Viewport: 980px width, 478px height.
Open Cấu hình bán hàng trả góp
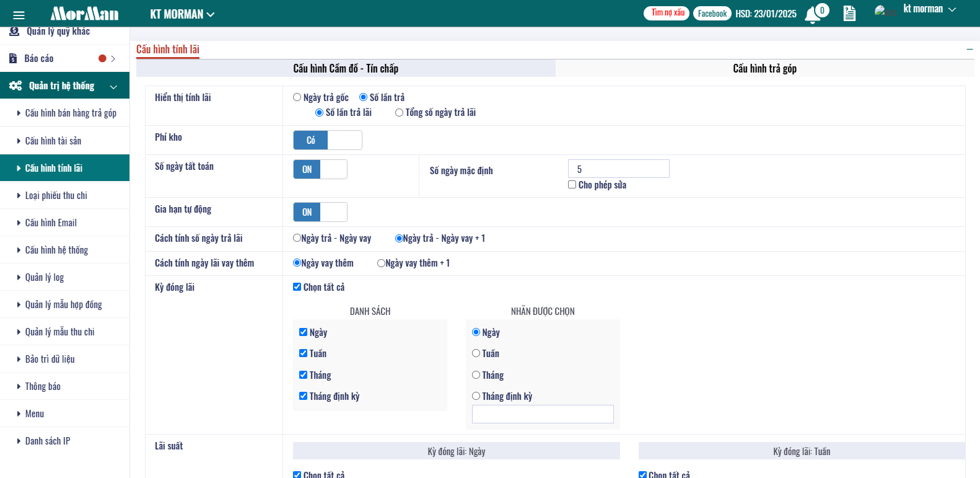click(65, 113)
